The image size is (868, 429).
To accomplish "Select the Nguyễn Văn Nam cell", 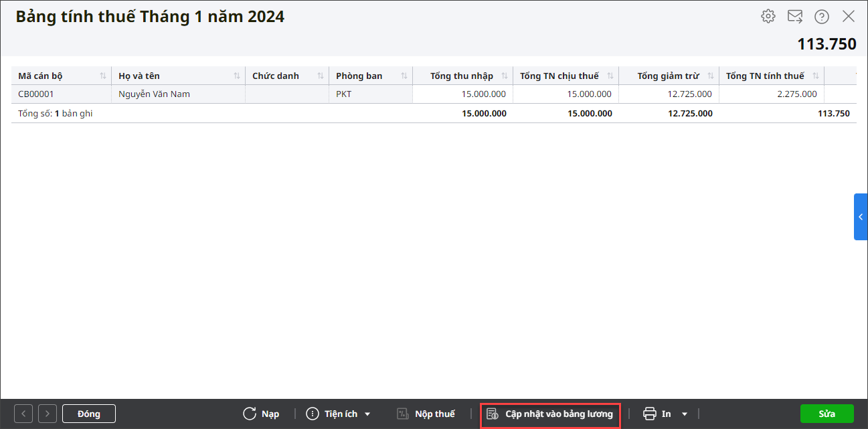I will 179,94.
